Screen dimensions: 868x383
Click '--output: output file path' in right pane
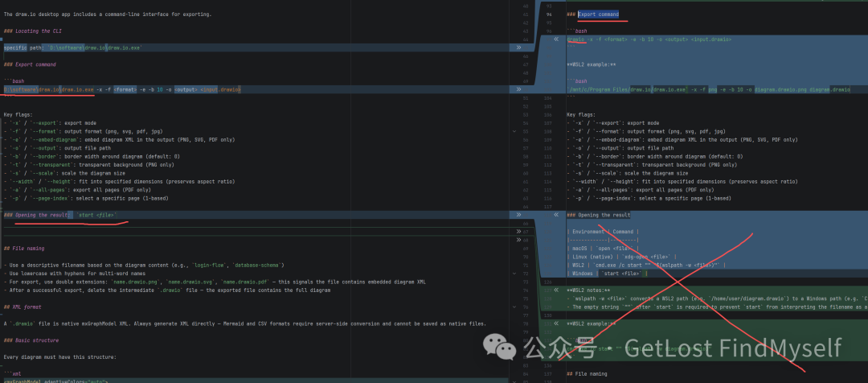[620, 148]
